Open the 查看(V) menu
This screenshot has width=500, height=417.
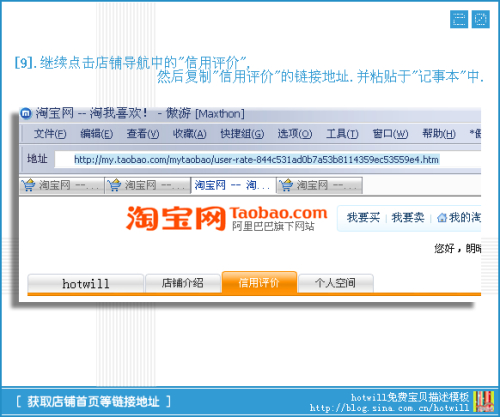tap(143, 134)
